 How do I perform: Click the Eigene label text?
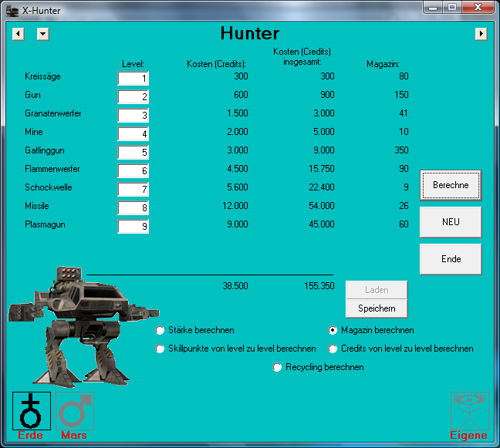[469, 435]
